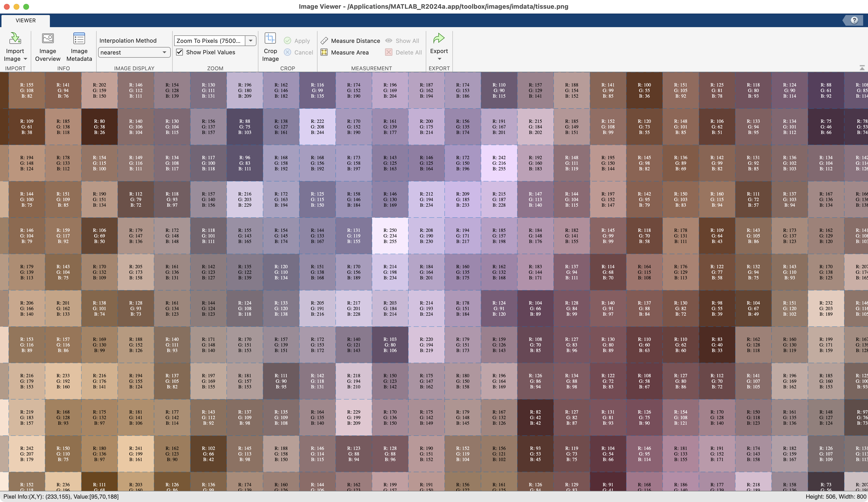Select pixel cell R:233 G:192 B:160
This screenshot has width=868, height=502.
(x=63, y=381)
